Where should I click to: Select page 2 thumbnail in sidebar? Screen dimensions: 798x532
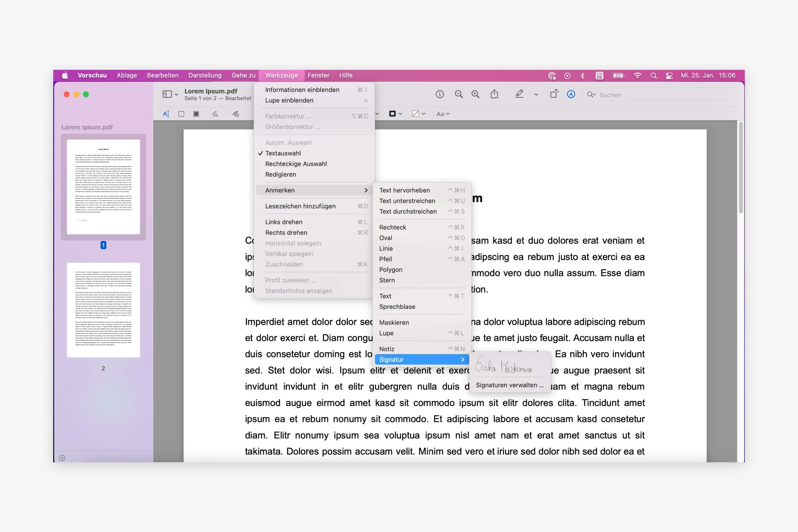[x=103, y=310]
